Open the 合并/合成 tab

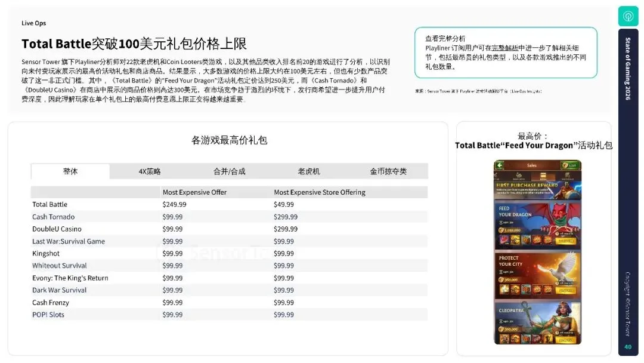tap(229, 171)
